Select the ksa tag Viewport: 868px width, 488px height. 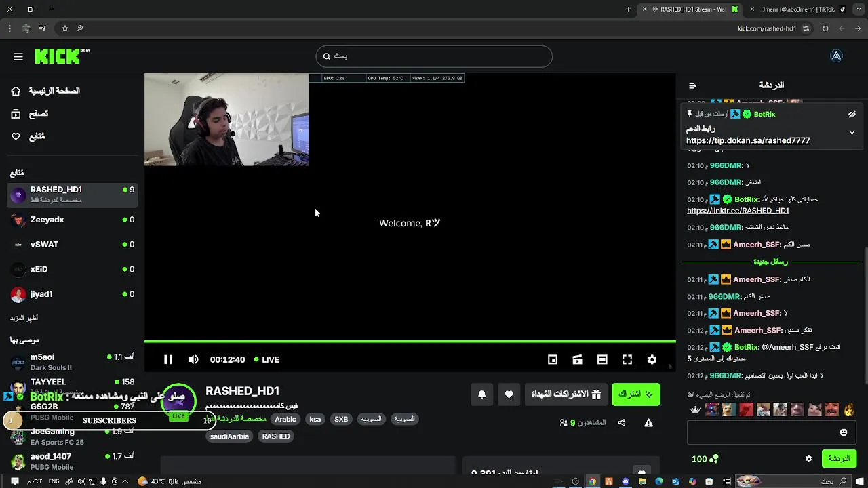click(x=315, y=419)
